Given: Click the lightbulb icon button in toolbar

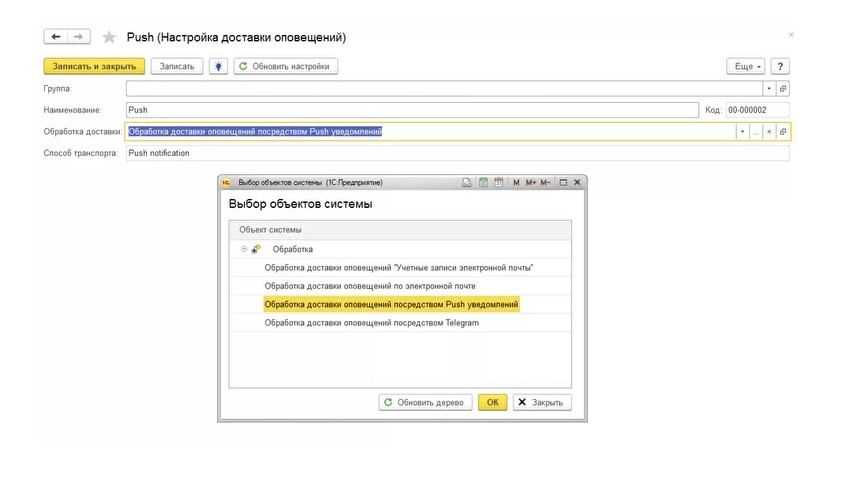Looking at the screenshot, I should (x=218, y=66).
